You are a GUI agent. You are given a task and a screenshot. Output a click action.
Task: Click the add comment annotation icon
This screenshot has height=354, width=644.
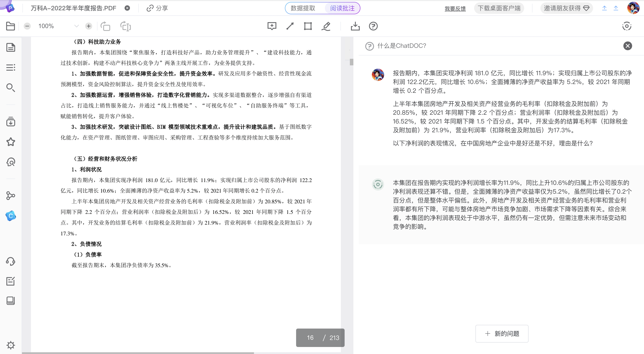coord(272,26)
